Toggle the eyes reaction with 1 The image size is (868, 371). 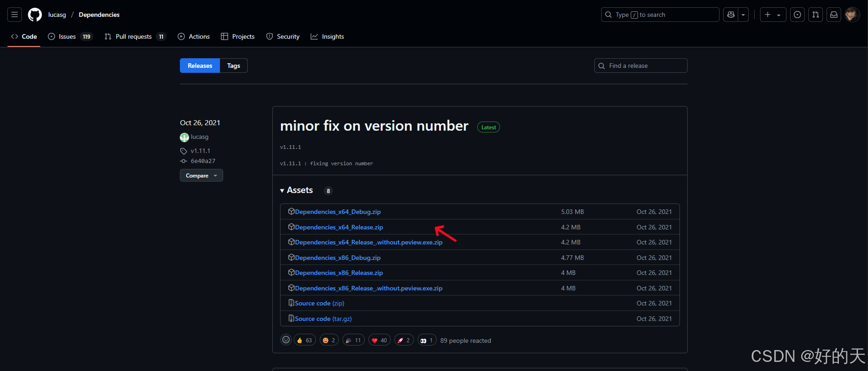(x=427, y=340)
